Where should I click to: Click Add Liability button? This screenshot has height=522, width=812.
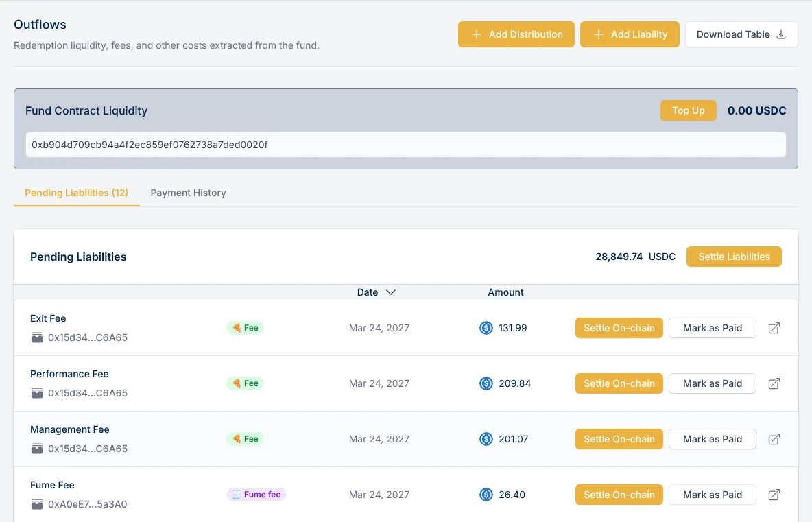pyautogui.click(x=630, y=34)
